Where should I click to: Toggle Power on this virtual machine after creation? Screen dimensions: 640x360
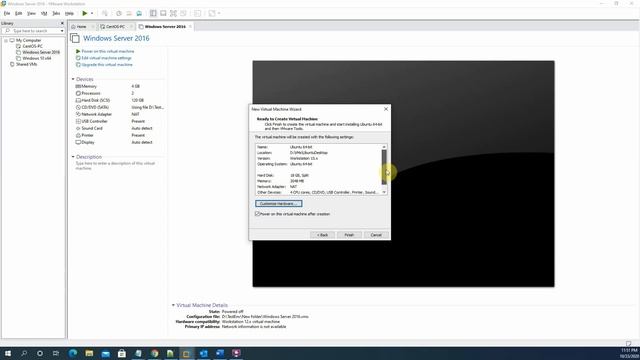[x=258, y=213]
